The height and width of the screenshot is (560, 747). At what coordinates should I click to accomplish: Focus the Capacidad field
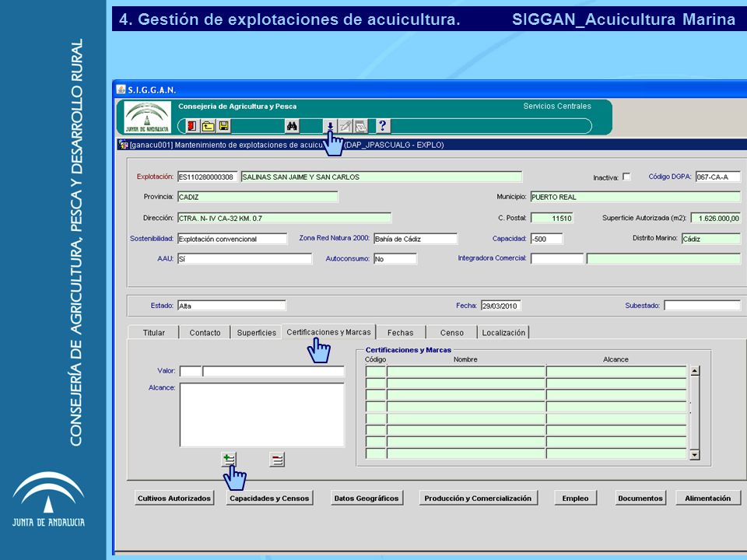[x=546, y=239]
